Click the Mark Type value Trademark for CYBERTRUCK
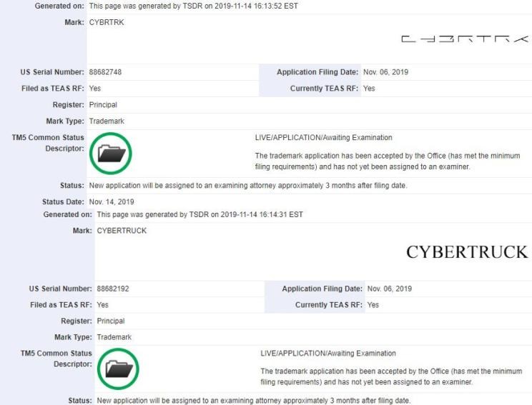Screen dimensions: 532x405 coord(114,337)
